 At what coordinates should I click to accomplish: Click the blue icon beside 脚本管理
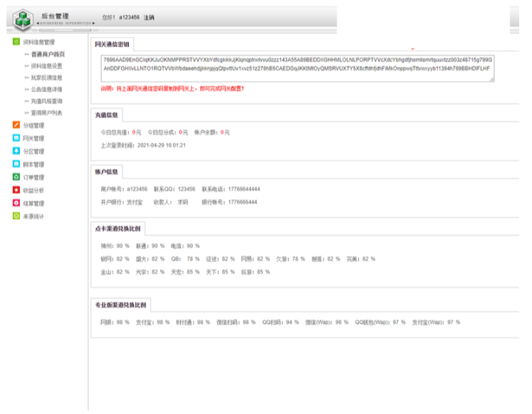[16, 164]
